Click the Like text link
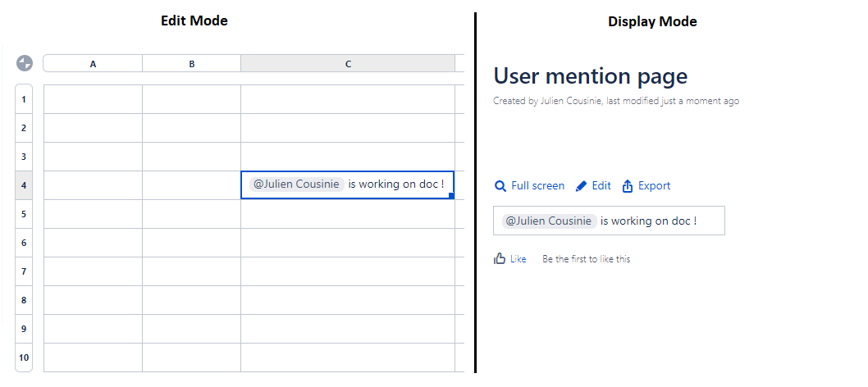868x387 pixels. tap(518, 259)
